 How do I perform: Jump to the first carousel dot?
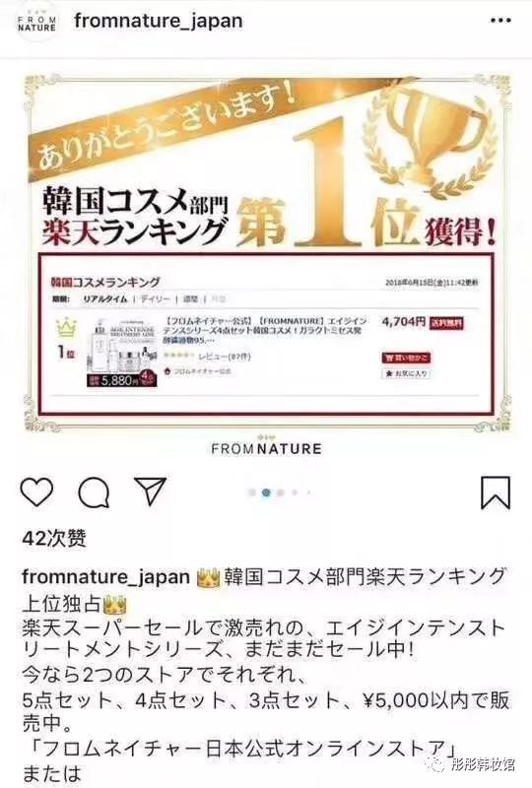[252, 492]
